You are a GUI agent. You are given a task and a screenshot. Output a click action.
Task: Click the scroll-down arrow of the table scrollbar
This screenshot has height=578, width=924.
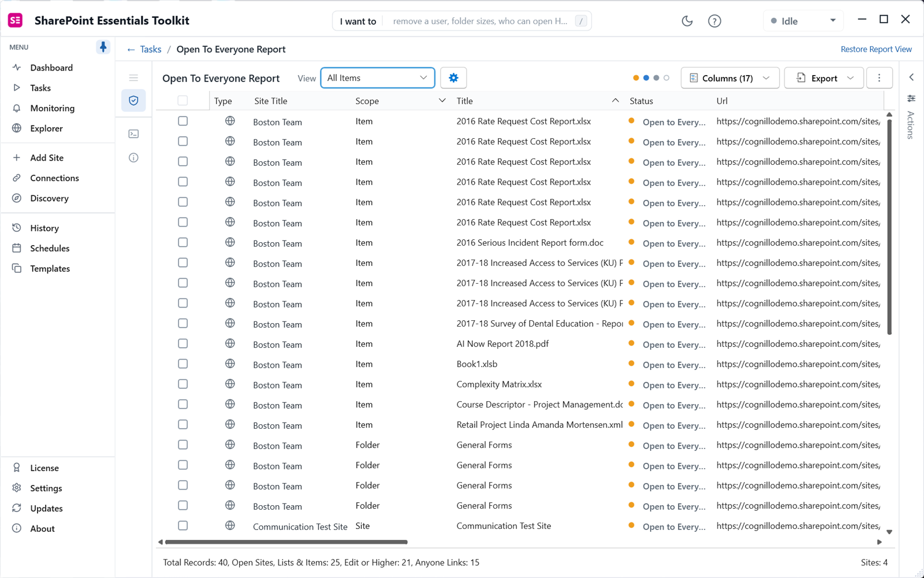click(889, 532)
